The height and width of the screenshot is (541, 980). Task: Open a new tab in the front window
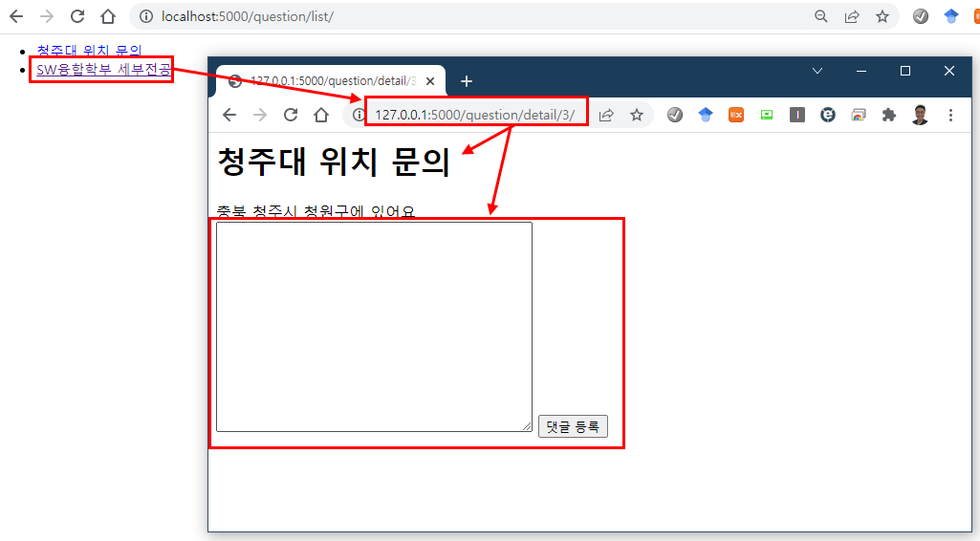(467, 81)
